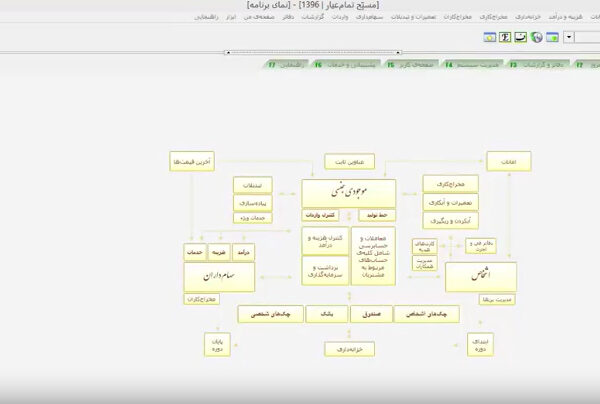Click the خط تولید box
The image size is (600, 404).
coord(377,215)
